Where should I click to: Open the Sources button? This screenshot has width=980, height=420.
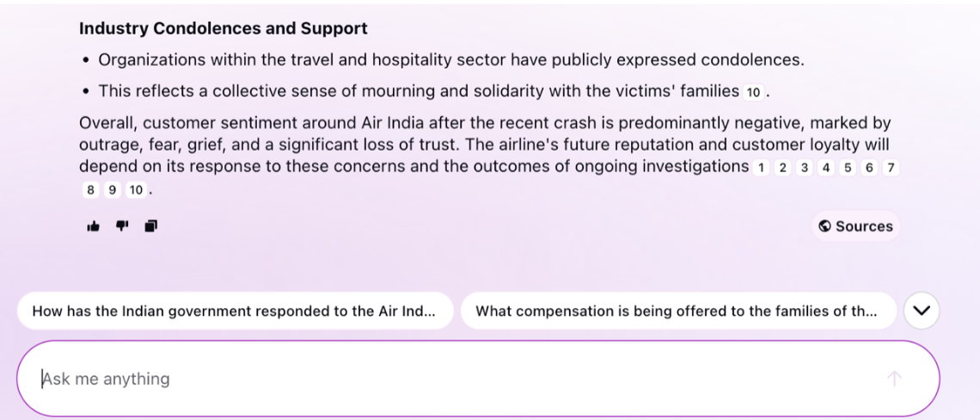click(855, 226)
